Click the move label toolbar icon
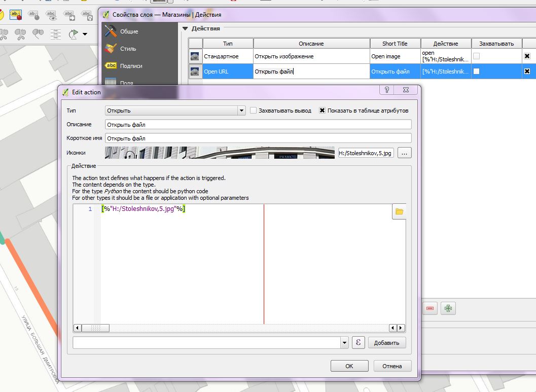 (68, 15)
